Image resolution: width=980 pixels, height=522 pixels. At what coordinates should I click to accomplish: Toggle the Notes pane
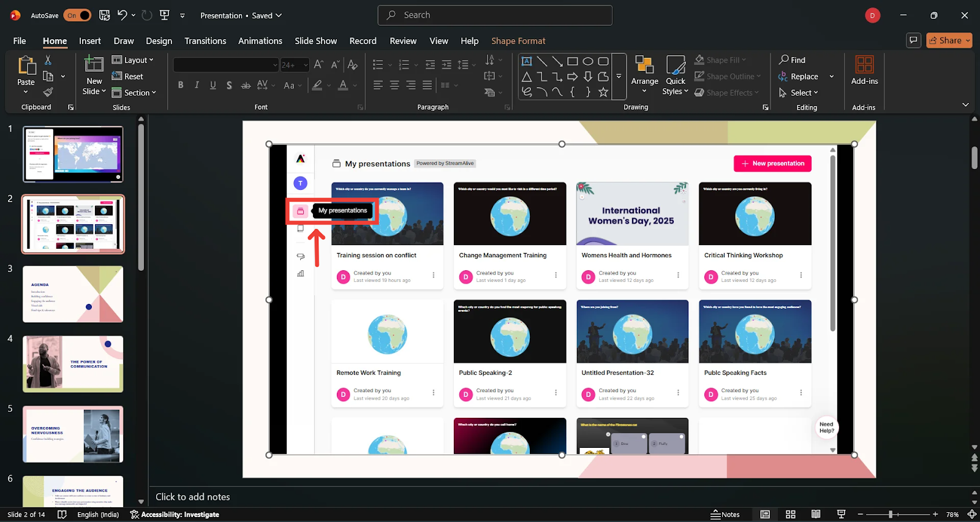point(725,515)
